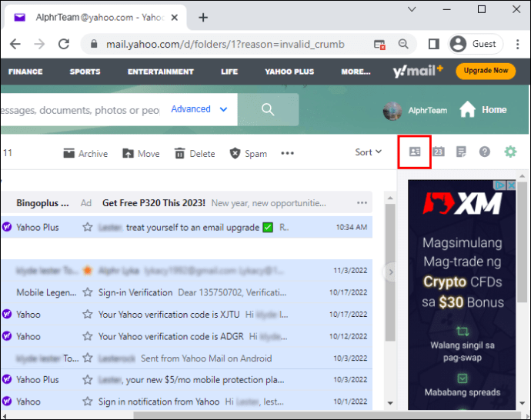This screenshot has height=420, width=531.
Task: Click the Delete button
Action: tap(195, 153)
